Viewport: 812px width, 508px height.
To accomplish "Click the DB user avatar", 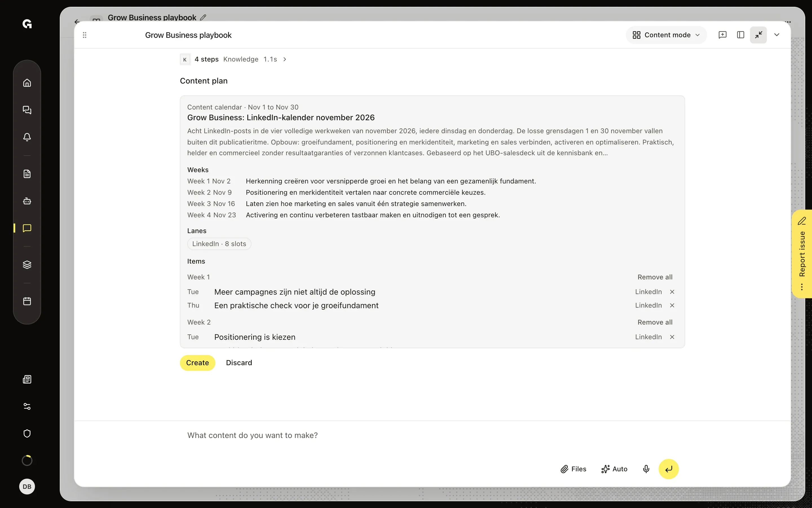I will (27, 487).
